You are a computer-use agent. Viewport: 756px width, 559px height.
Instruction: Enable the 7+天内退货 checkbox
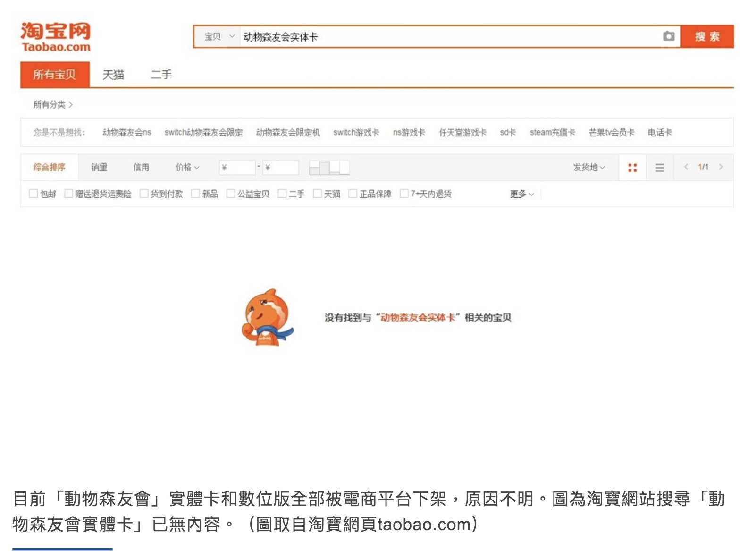404,194
